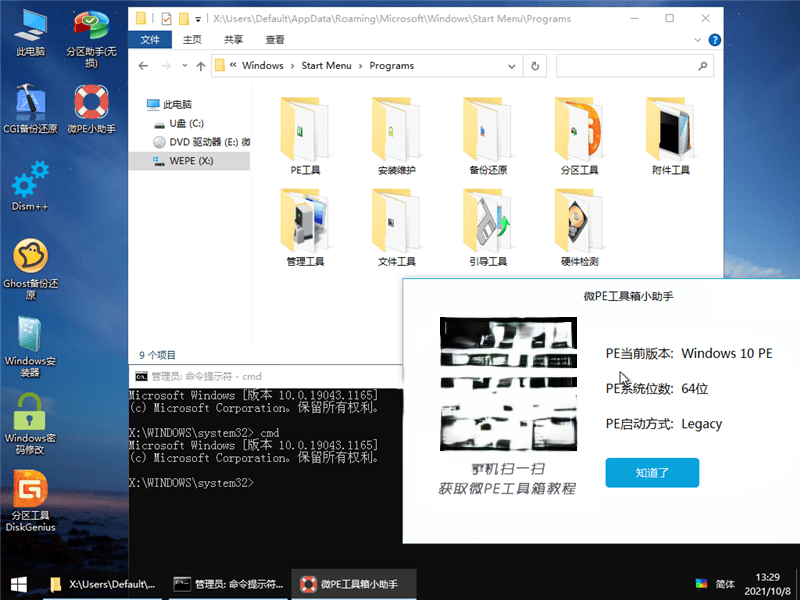Expand hidden path chevron in breadcrumb
The width and height of the screenshot is (800, 600).
[x=233, y=65]
